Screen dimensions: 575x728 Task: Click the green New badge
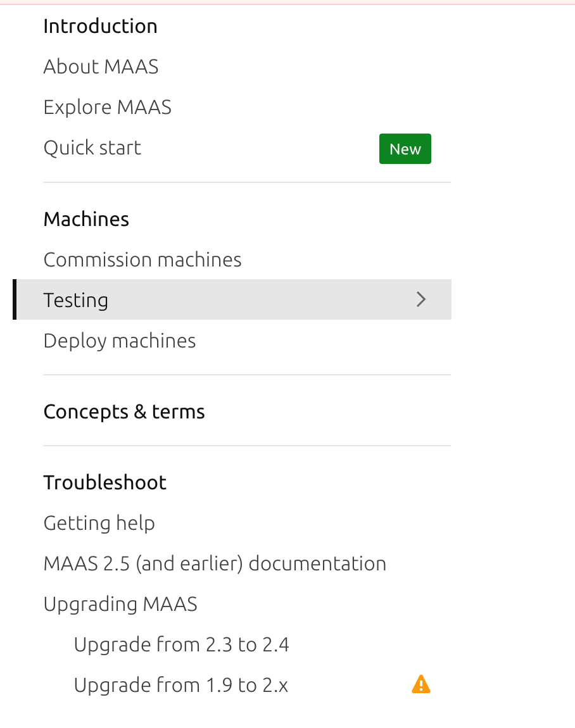coord(405,149)
